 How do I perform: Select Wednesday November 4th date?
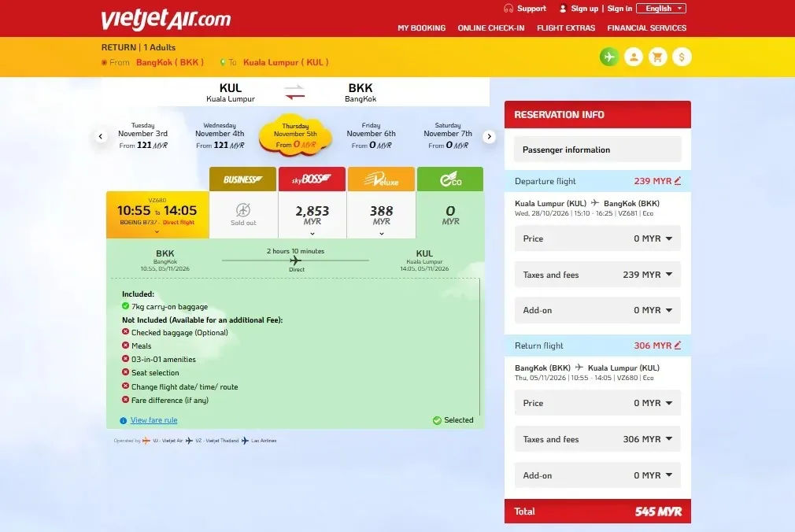(220, 135)
